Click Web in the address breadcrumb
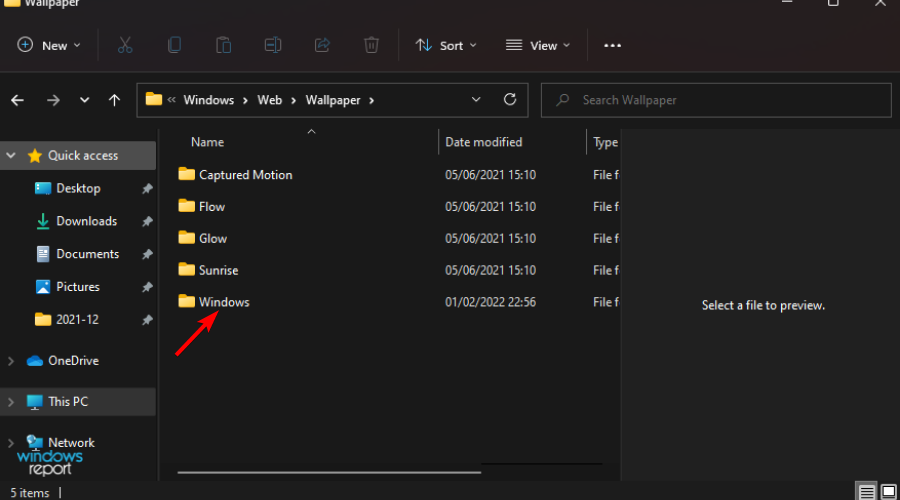The image size is (900, 500). [270, 100]
